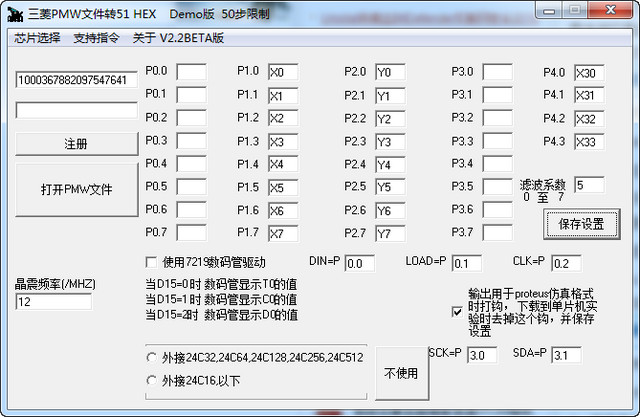Screen dimensions: 640x417
Task: Click the P4.0 field containing X30
Action: coord(589,73)
